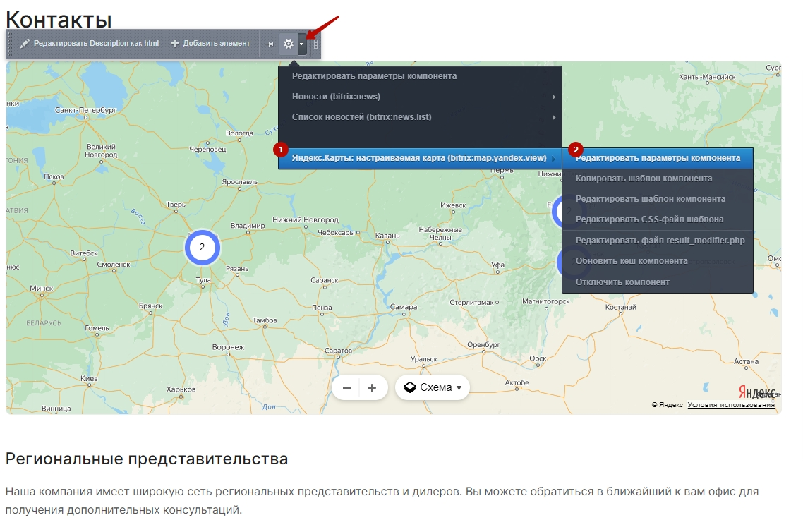Choose Редактировать файл result_modifier.php
This screenshot has height=532, width=803.
[x=658, y=241]
